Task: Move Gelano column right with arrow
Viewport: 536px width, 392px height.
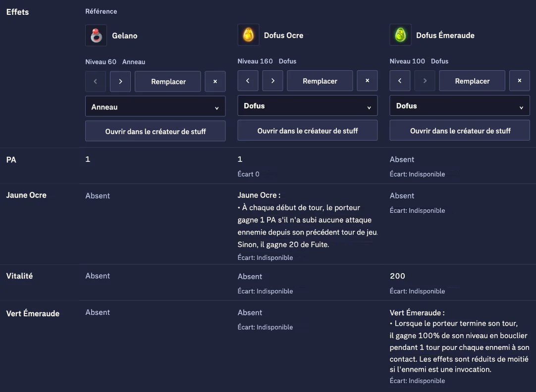Action: point(120,81)
